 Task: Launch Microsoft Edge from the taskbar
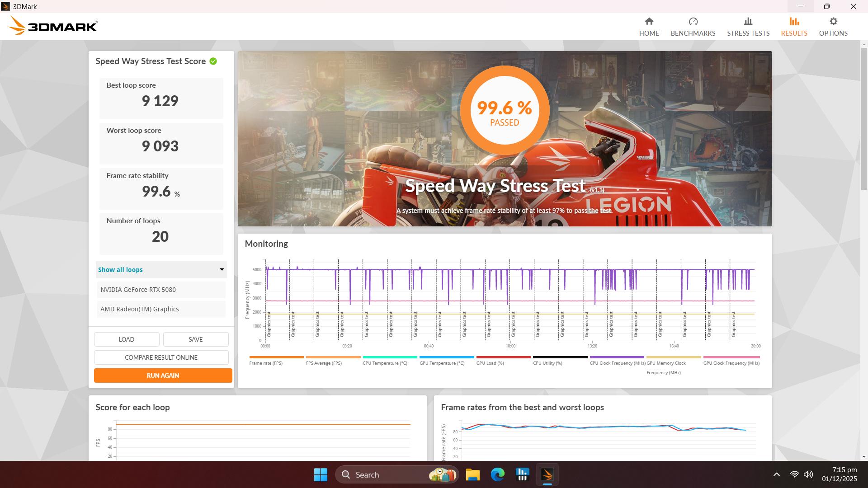pyautogui.click(x=497, y=474)
